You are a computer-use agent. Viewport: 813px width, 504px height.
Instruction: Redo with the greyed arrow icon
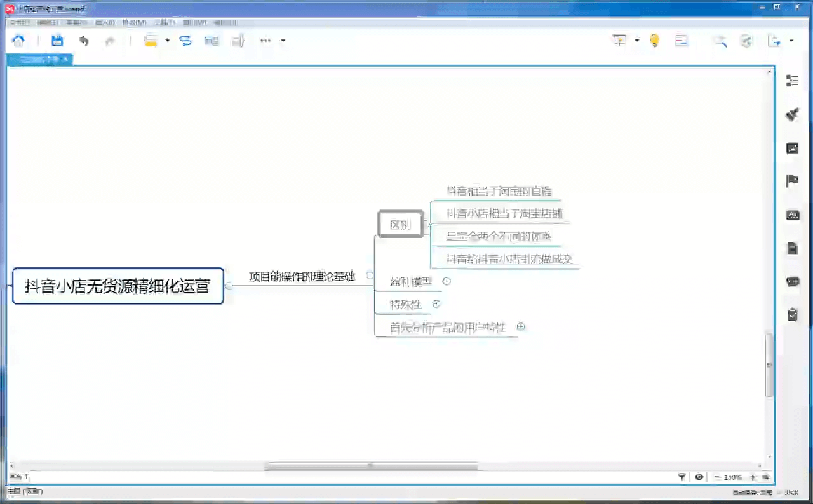(x=110, y=41)
